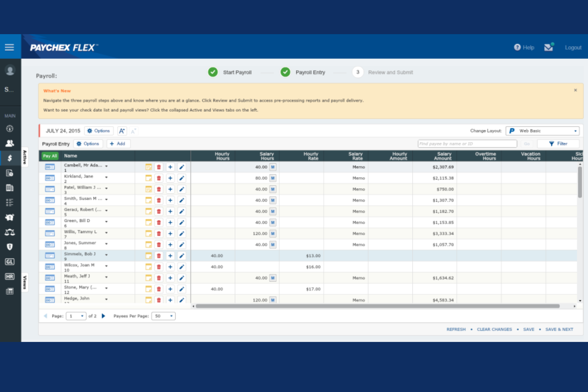Open the vertical Views side tab
The image size is (588, 392).
click(x=25, y=282)
